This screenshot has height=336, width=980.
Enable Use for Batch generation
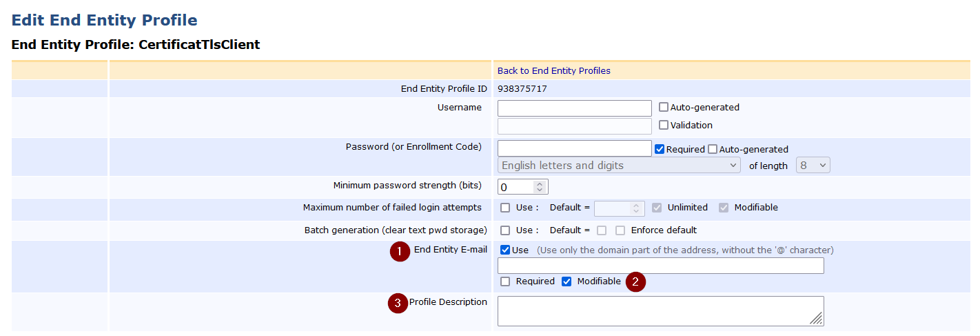(x=505, y=230)
